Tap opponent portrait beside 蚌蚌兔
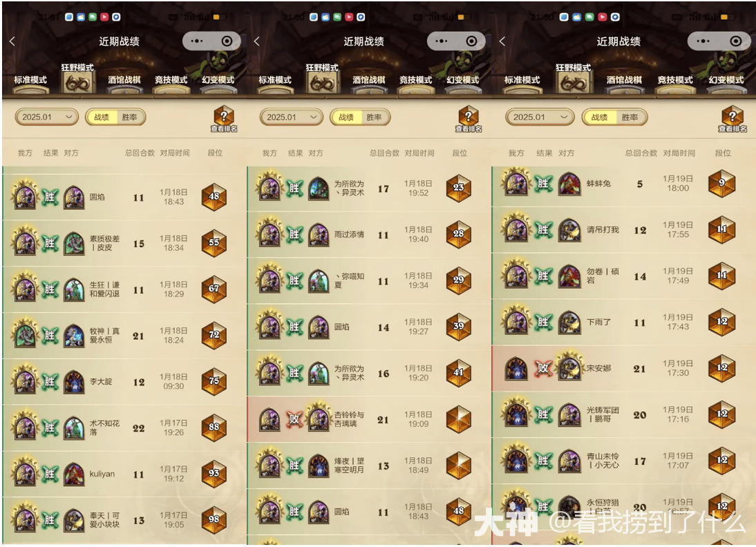Screen dimensions: 756x547 click(x=569, y=184)
